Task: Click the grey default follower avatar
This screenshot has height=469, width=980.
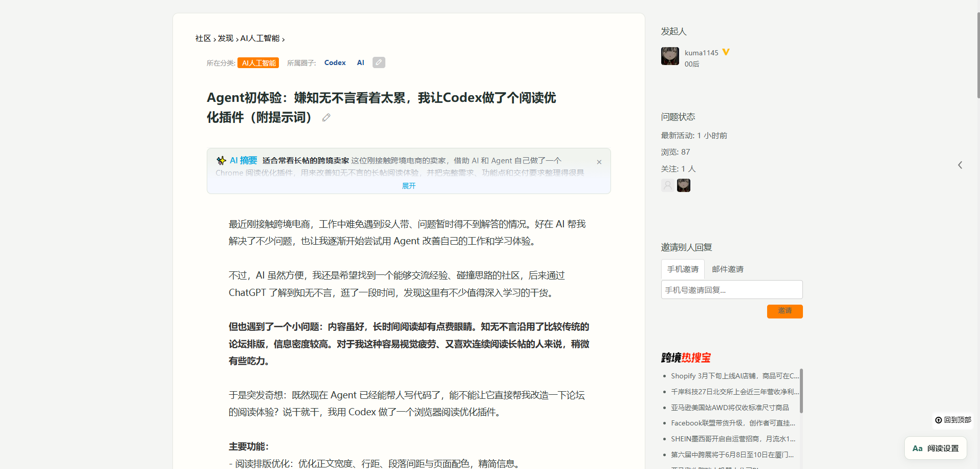Action: (x=667, y=185)
